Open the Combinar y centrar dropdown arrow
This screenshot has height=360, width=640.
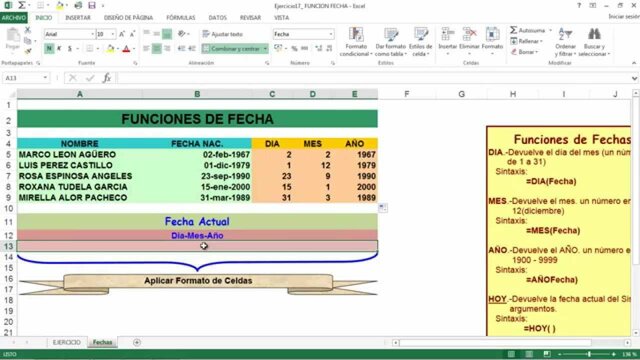pos(265,49)
